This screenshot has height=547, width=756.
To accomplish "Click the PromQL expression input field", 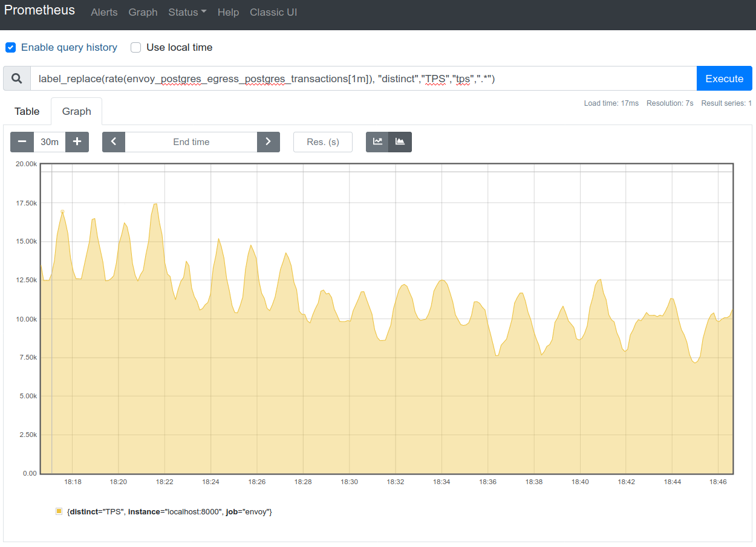I will 363,79.
